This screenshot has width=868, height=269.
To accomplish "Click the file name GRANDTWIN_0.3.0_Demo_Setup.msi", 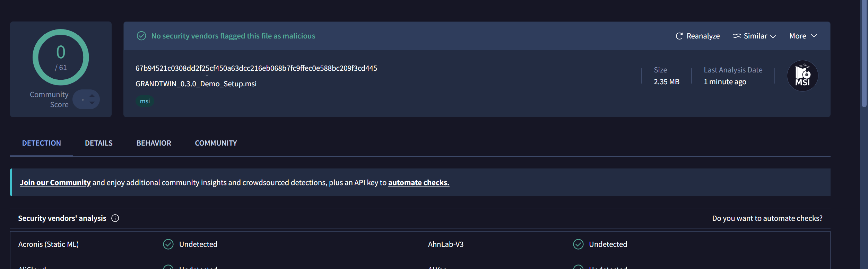I will click(x=196, y=84).
